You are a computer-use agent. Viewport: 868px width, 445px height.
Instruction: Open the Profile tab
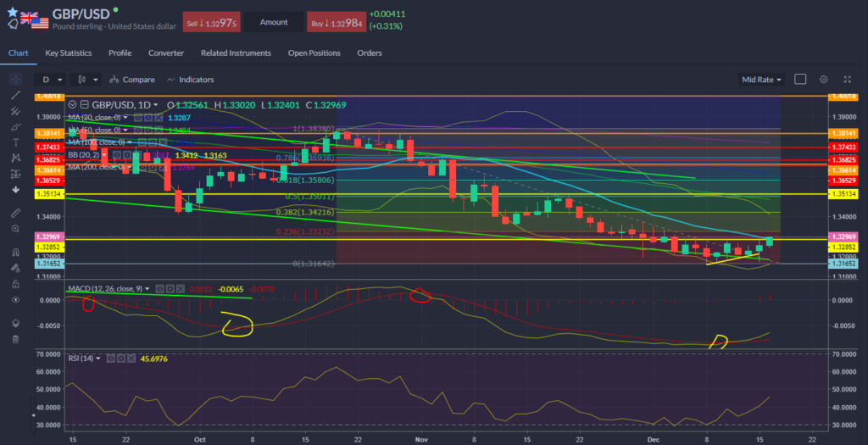pyautogui.click(x=120, y=53)
